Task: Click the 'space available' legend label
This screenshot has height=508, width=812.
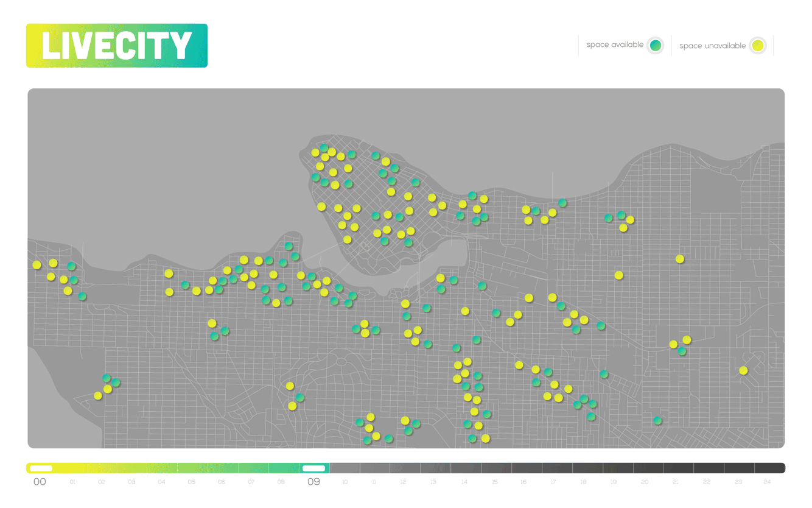Action: [x=614, y=45]
